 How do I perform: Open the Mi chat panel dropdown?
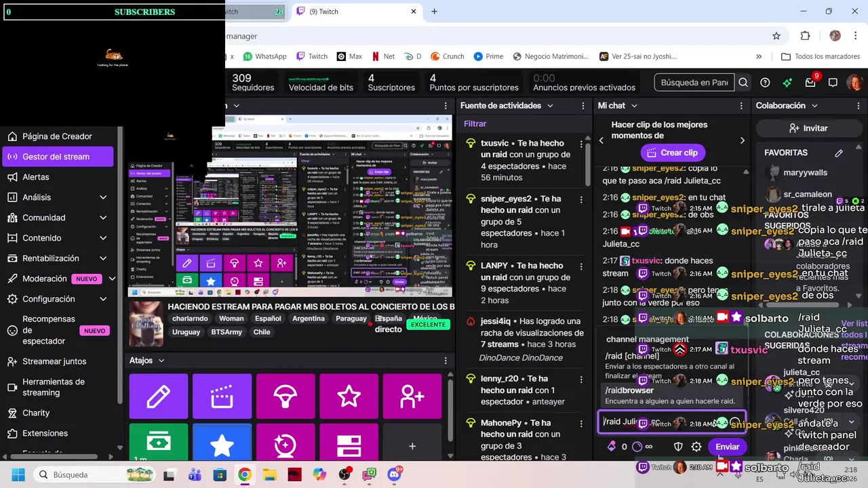[x=634, y=106]
